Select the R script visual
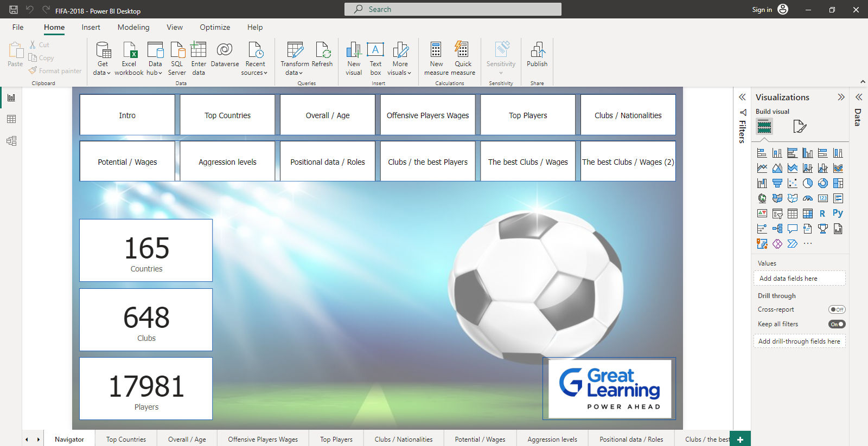Screen dimensions: 868x446 point(822,214)
